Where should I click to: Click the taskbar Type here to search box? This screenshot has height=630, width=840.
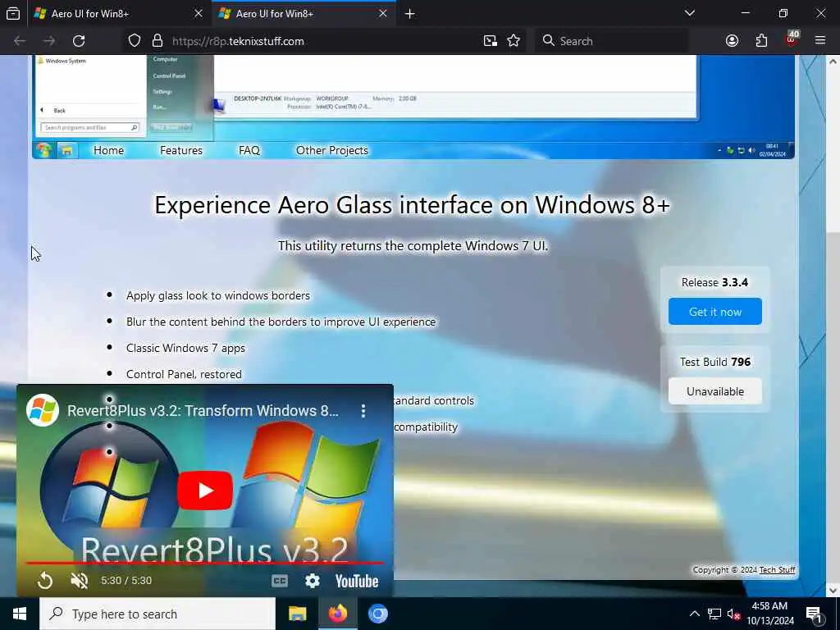point(157,614)
